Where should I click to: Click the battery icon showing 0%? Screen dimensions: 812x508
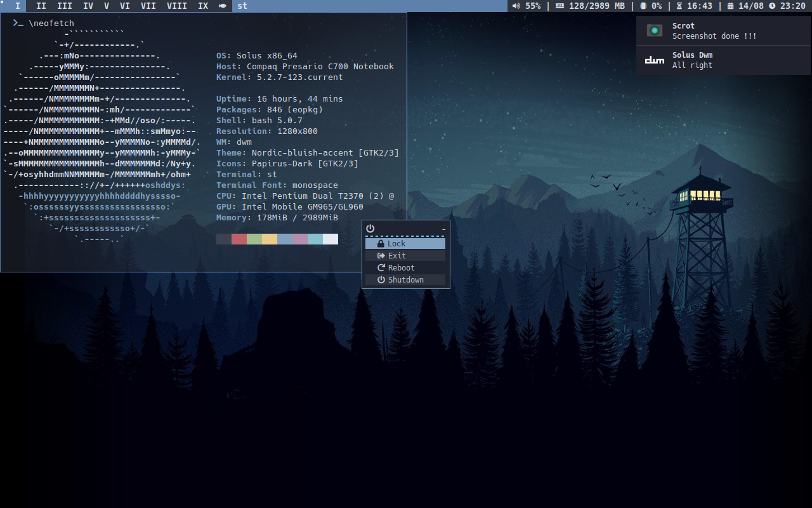tap(644, 6)
